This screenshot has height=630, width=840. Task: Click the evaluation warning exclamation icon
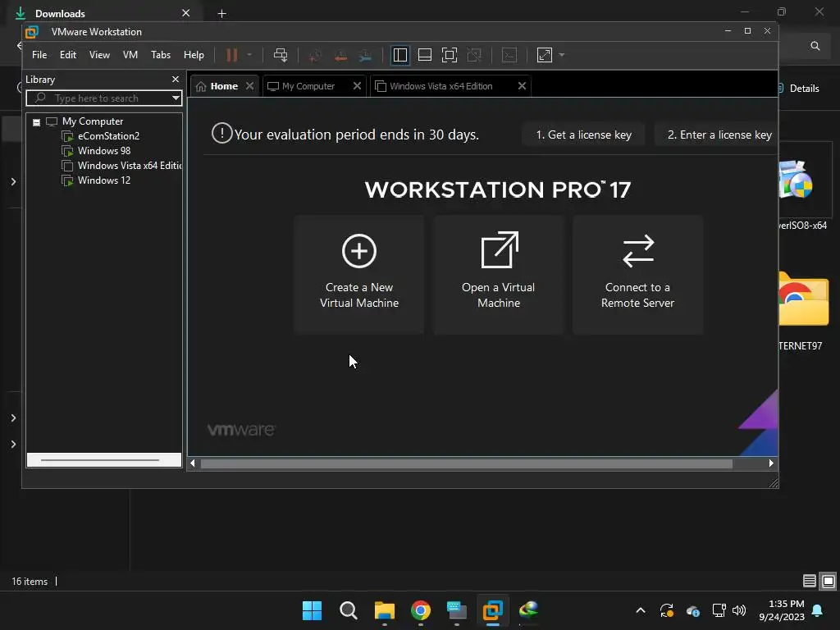coord(221,134)
